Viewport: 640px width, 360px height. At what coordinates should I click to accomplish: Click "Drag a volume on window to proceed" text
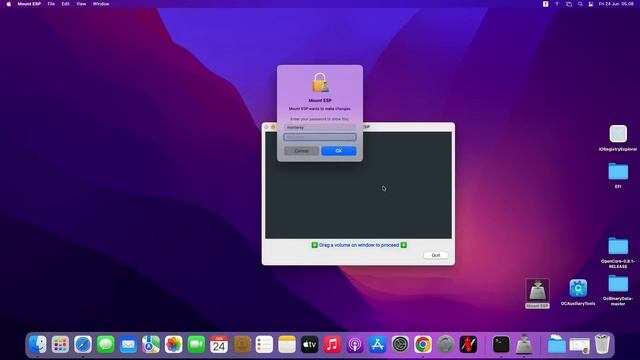359,245
